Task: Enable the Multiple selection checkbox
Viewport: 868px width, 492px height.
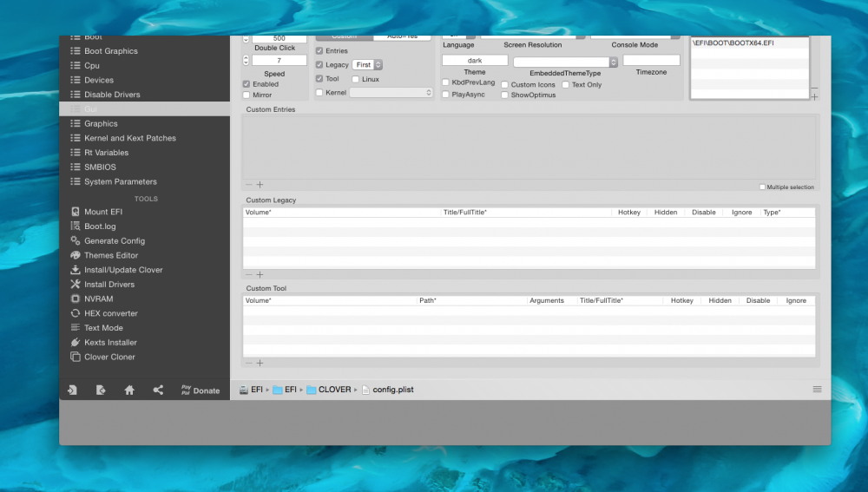Action: pyautogui.click(x=762, y=187)
